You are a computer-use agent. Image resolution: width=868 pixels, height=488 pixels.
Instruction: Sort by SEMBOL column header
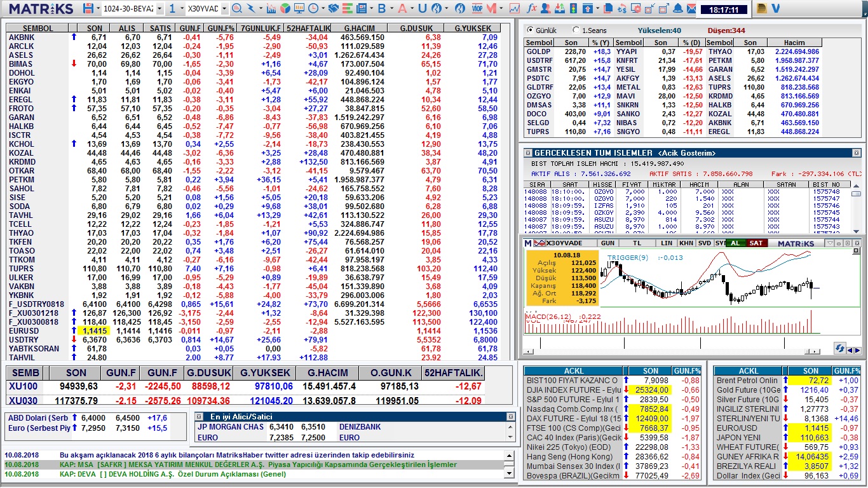pyautogui.click(x=37, y=29)
